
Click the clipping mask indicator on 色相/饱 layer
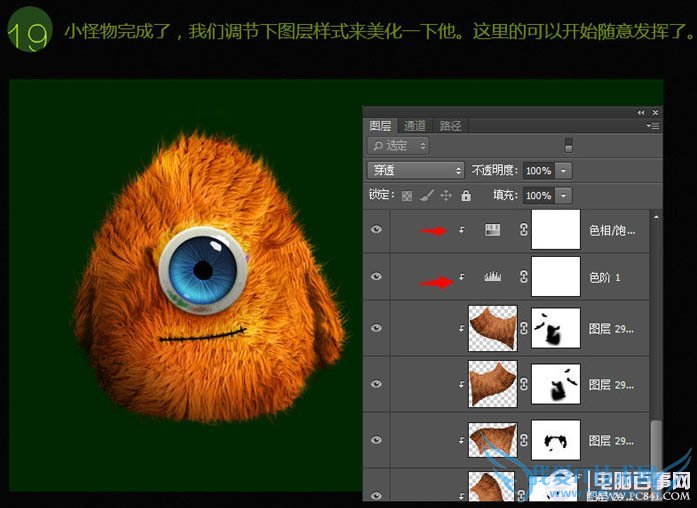coord(461,230)
